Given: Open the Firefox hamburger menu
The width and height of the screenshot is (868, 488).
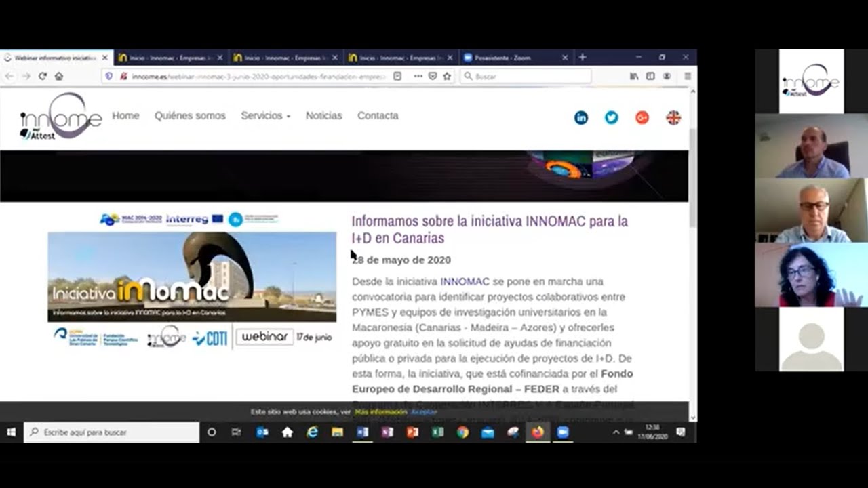Looking at the screenshot, I should (x=687, y=76).
